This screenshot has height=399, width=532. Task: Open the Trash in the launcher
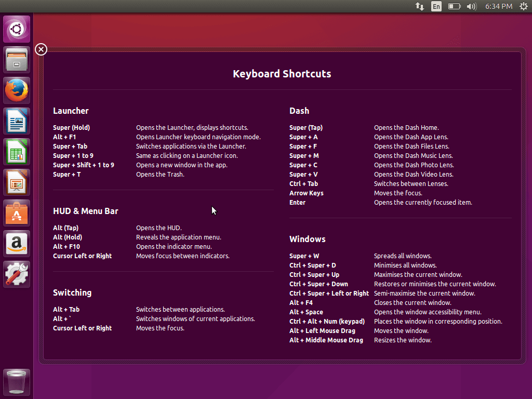tap(17, 382)
